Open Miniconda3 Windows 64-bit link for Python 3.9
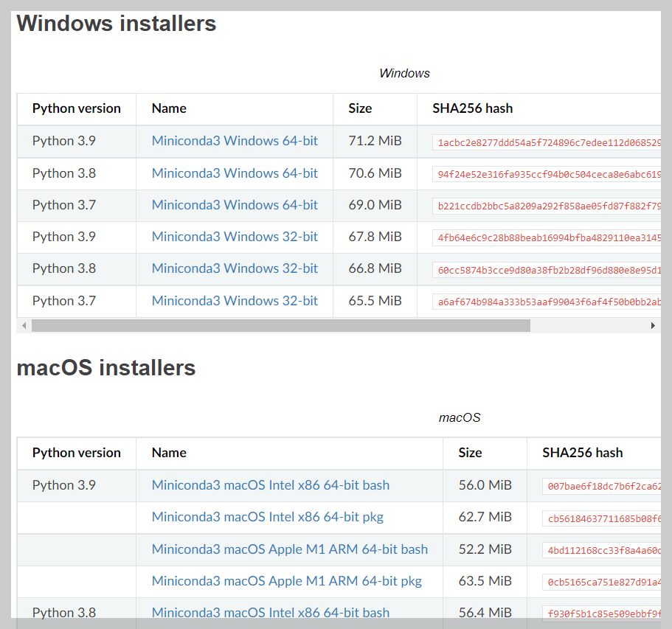The height and width of the screenshot is (629, 672). 235,141
